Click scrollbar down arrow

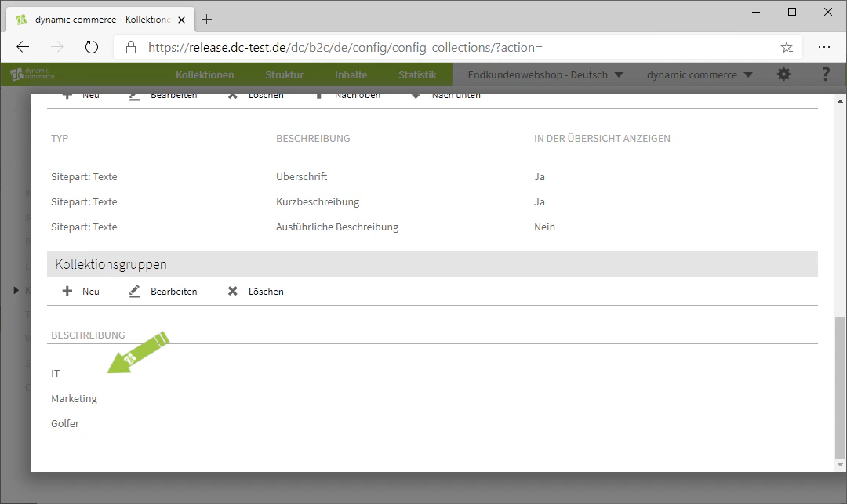839,465
